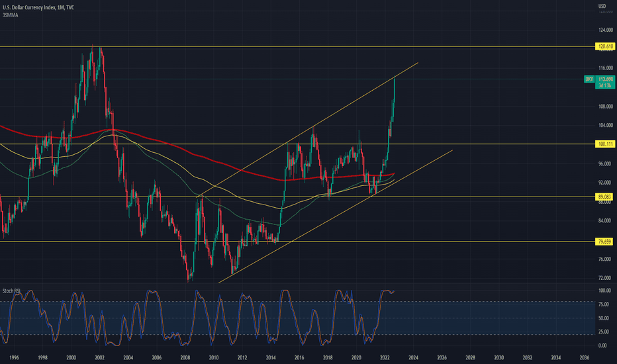This screenshot has height=364, width=617.
Task: Click the 108.000 price axis value
Action: pyautogui.click(x=606, y=107)
